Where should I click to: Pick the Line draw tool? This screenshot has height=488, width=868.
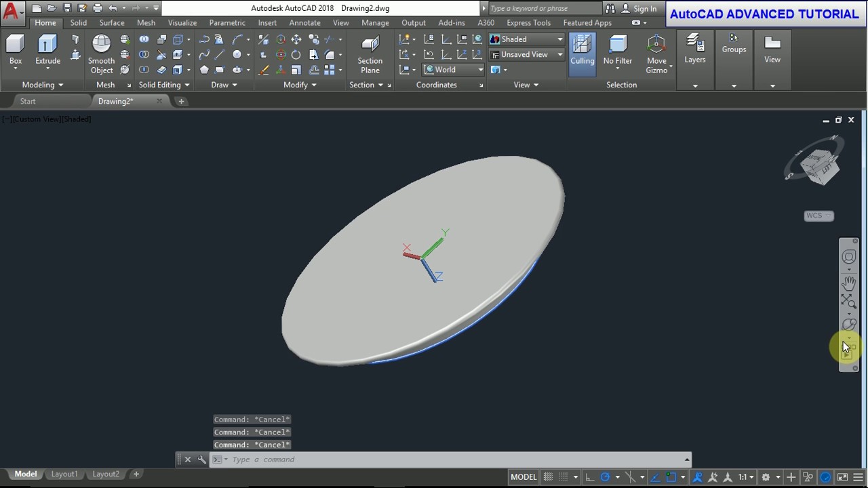click(x=220, y=55)
